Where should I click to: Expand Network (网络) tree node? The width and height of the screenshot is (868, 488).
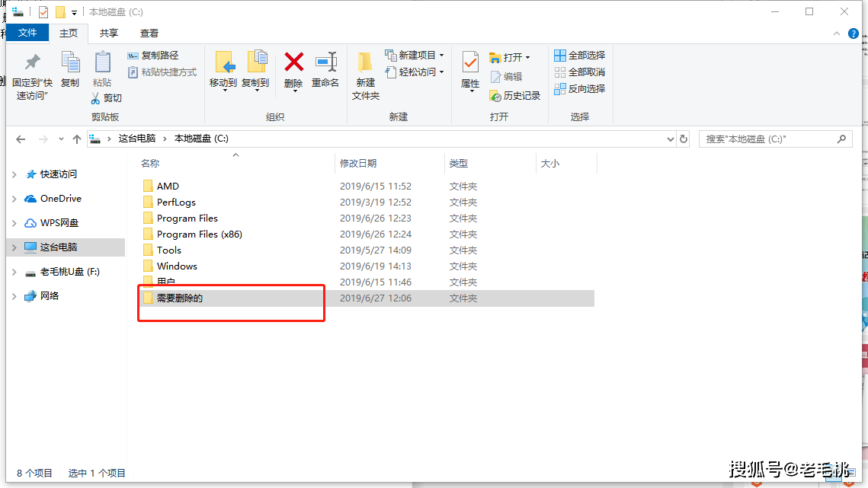coord(14,296)
